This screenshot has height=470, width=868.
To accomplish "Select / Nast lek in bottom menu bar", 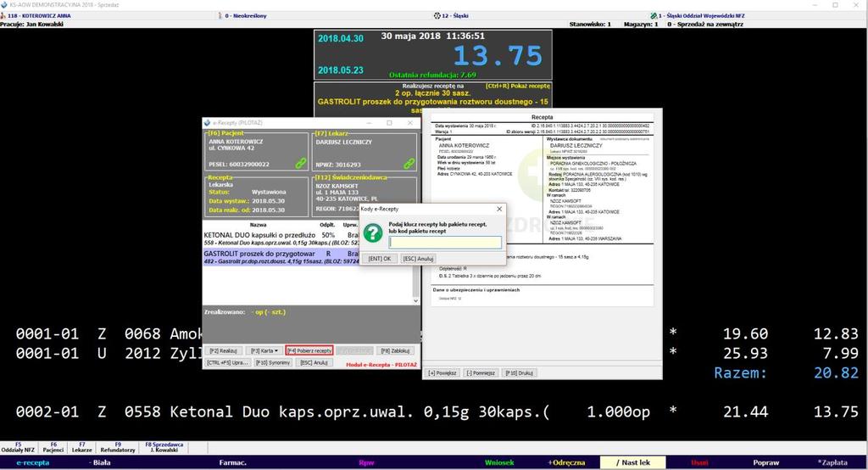I will click(x=632, y=462).
